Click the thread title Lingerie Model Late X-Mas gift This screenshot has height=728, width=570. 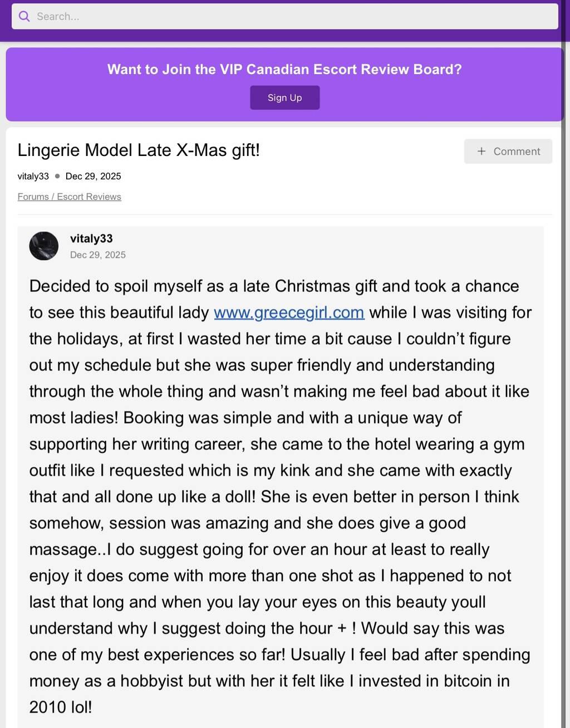coord(139,150)
